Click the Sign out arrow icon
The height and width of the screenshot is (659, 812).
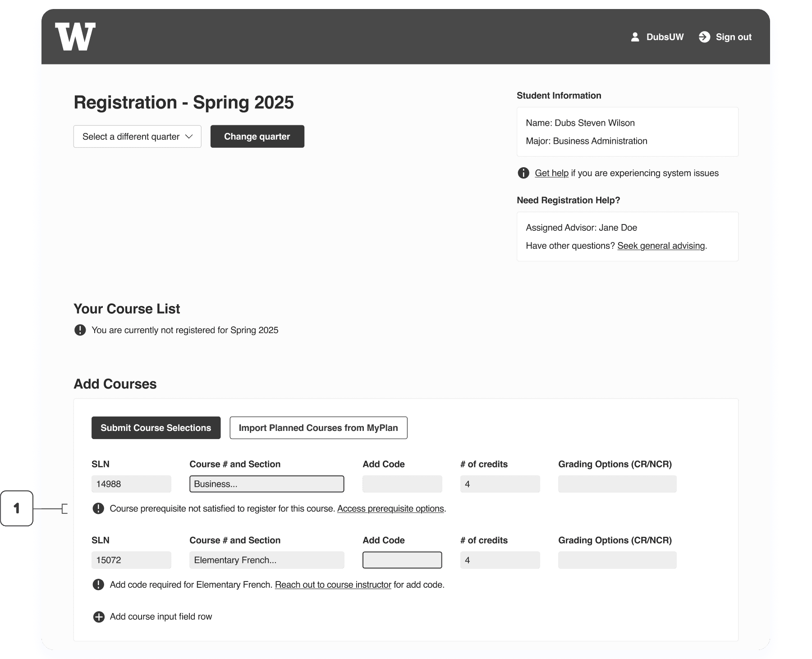coord(704,37)
